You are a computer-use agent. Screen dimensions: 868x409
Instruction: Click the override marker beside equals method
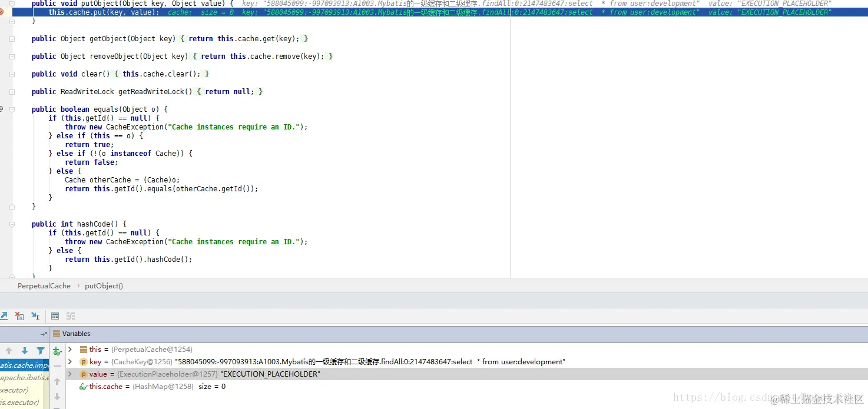(2, 109)
